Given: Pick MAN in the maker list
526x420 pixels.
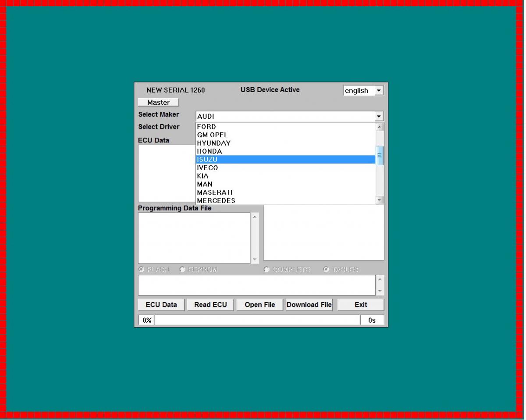Looking at the screenshot, I should 285,184.
